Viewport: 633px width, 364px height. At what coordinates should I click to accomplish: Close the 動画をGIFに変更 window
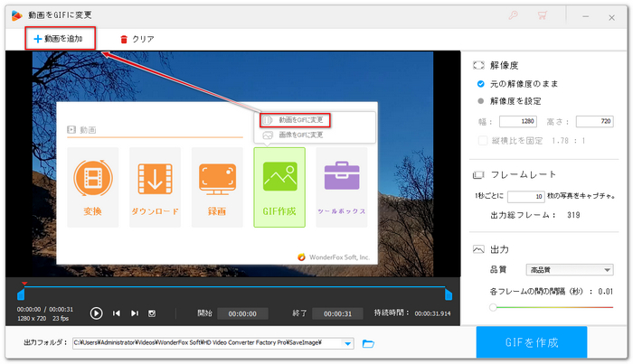point(611,17)
